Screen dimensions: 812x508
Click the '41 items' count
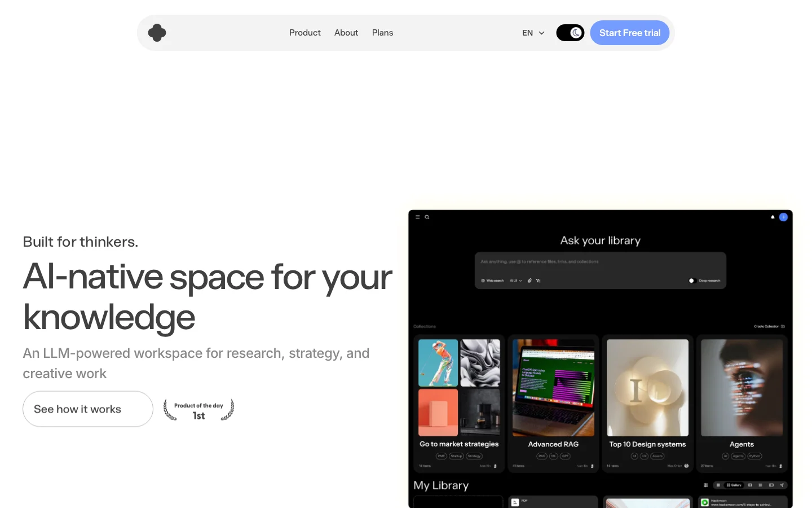pyautogui.click(x=519, y=466)
